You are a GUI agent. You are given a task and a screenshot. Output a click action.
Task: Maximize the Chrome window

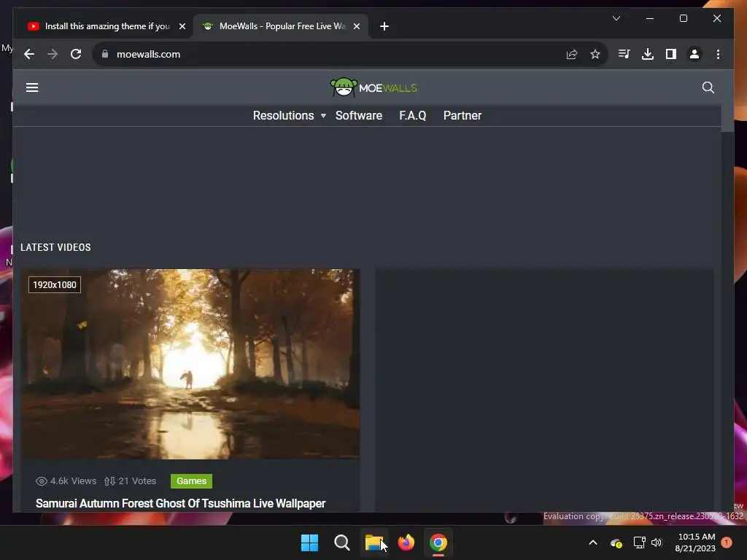(x=683, y=18)
